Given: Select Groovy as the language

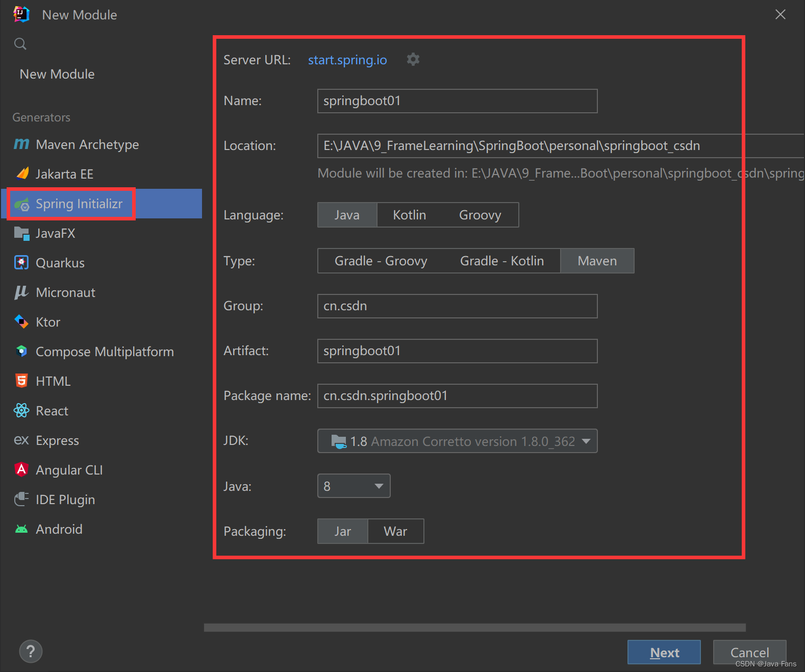Looking at the screenshot, I should coord(480,215).
